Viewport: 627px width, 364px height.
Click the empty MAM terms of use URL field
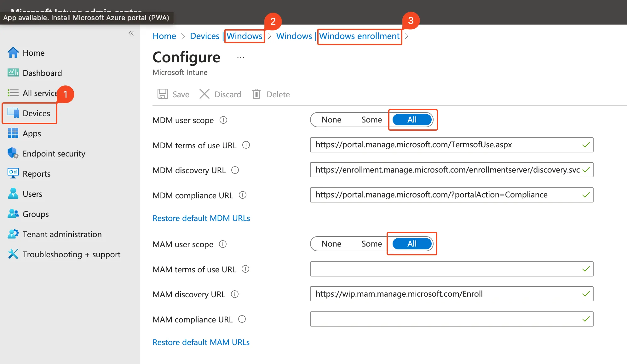(452, 269)
